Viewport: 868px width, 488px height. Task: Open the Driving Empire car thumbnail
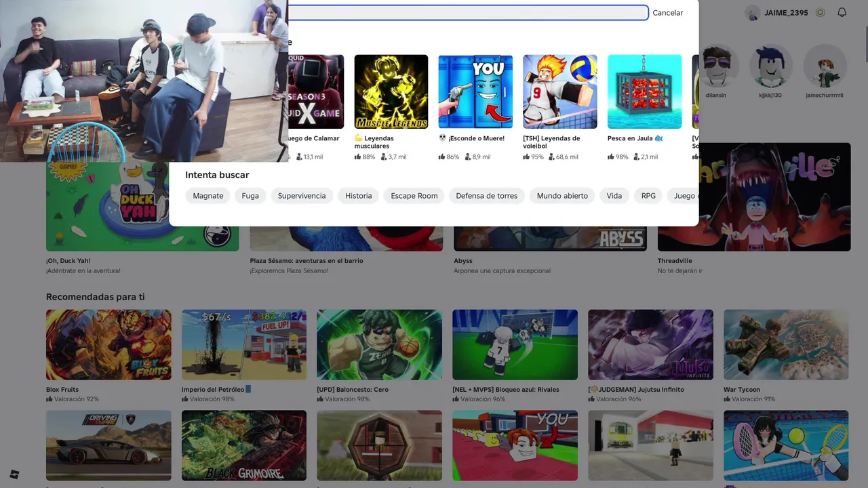coord(108,445)
